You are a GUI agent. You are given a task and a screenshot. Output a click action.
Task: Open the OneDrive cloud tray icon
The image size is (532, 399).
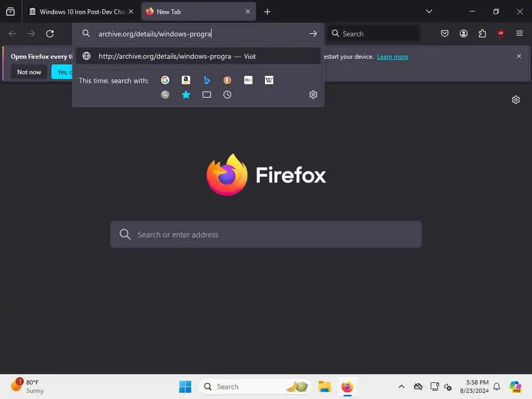coord(418,387)
